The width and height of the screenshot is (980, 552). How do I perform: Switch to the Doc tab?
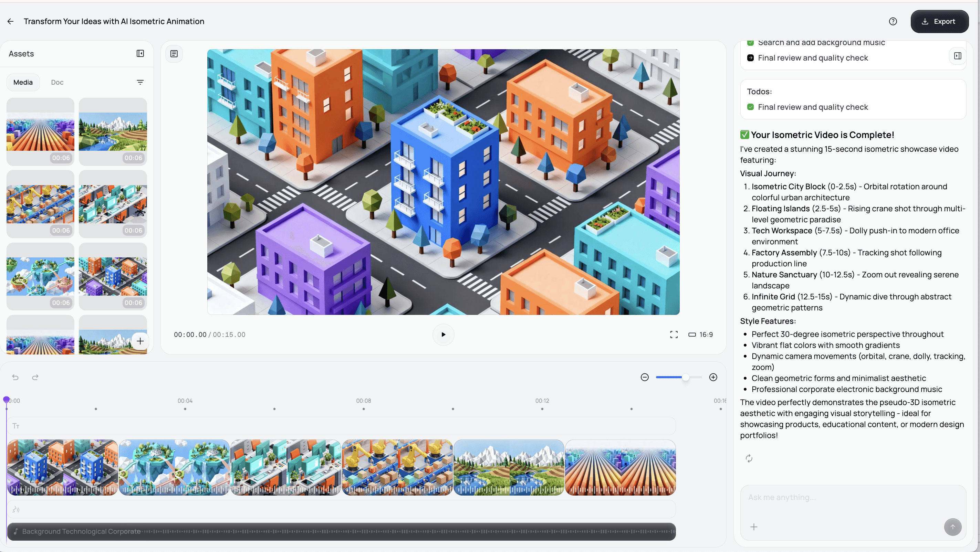point(57,82)
